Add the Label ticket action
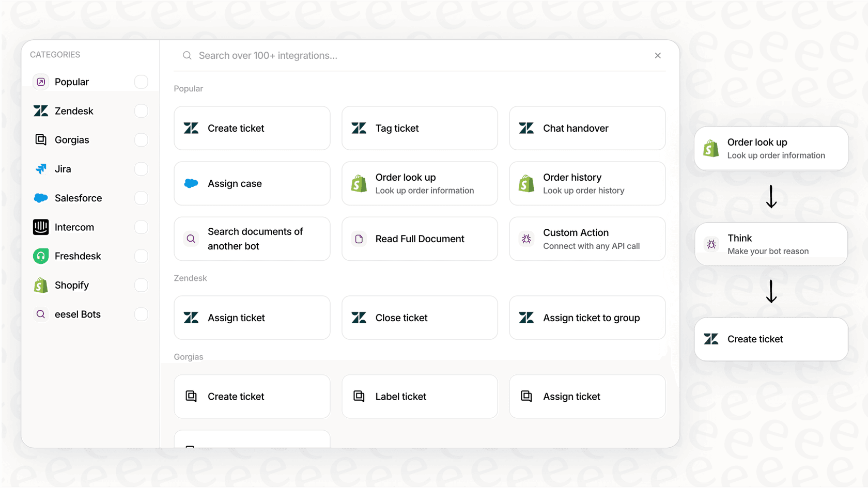Screen dimensions: 868x488 point(420,396)
